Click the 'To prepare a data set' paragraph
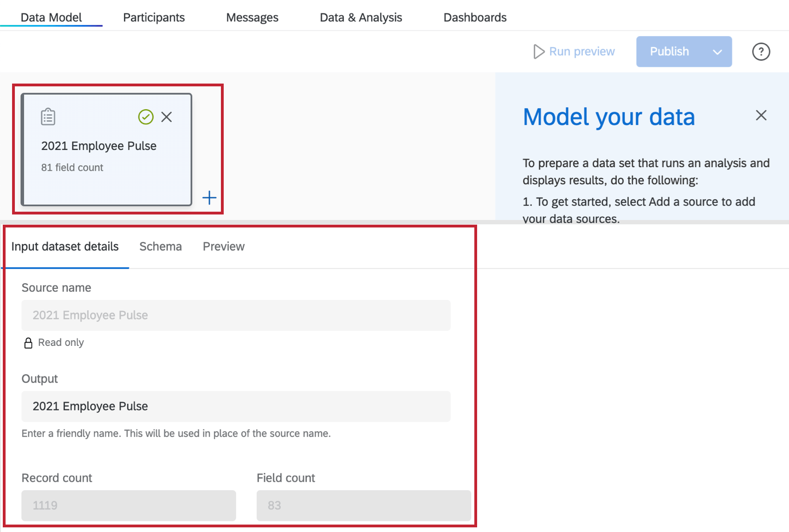 coord(646,172)
